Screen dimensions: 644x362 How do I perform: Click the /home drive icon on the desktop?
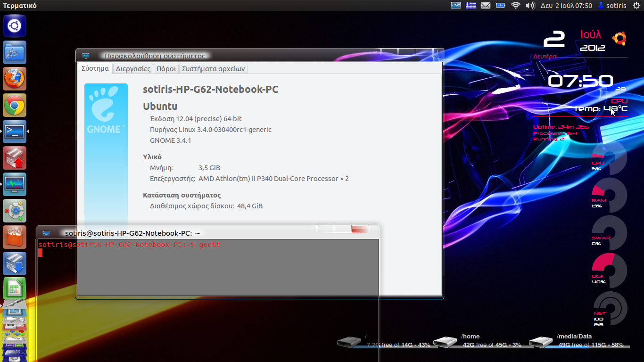pyautogui.click(x=445, y=342)
